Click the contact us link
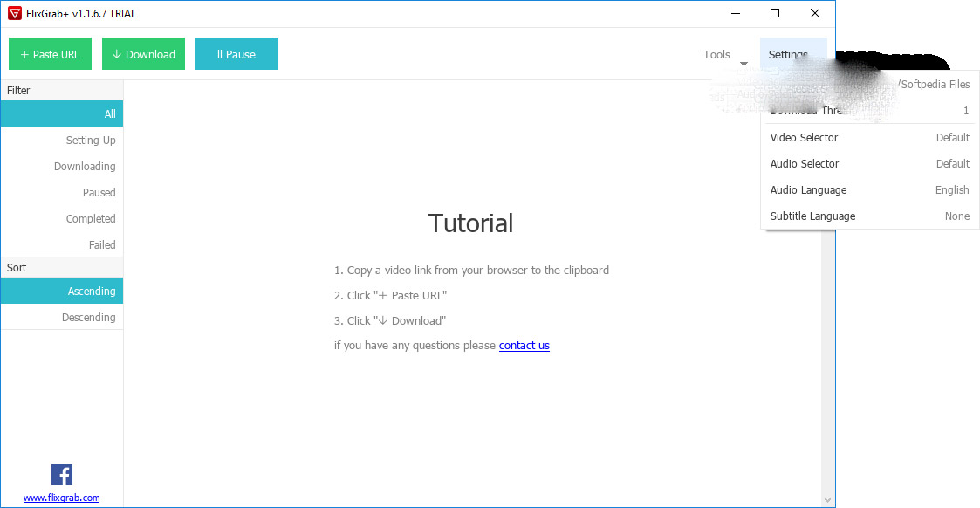Viewport: 980px width, 508px height. [x=524, y=346]
